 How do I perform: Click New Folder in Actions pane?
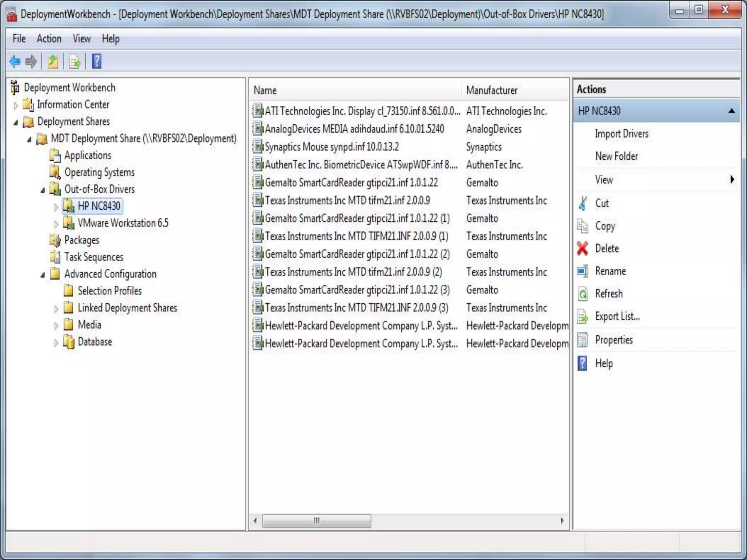click(x=616, y=156)
